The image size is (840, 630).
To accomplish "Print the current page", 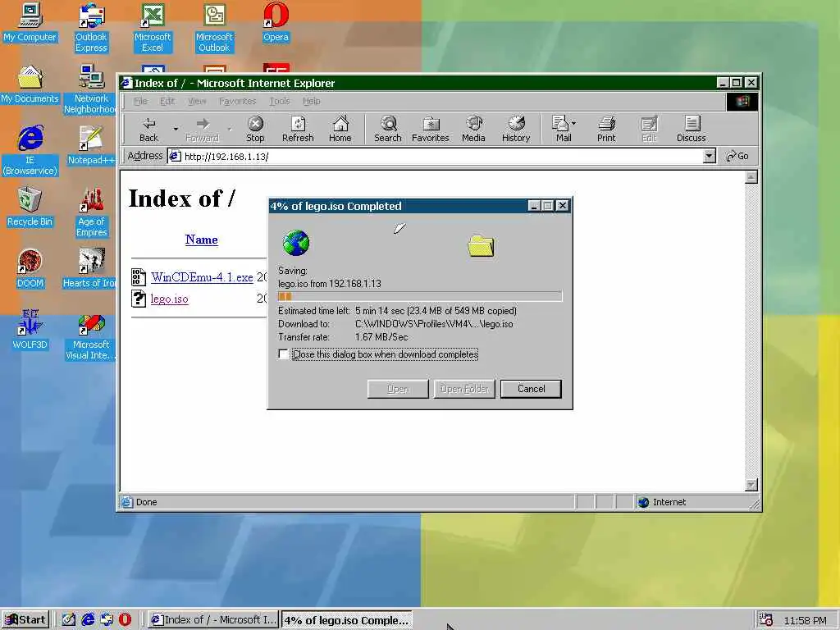I will click(606, 129).
